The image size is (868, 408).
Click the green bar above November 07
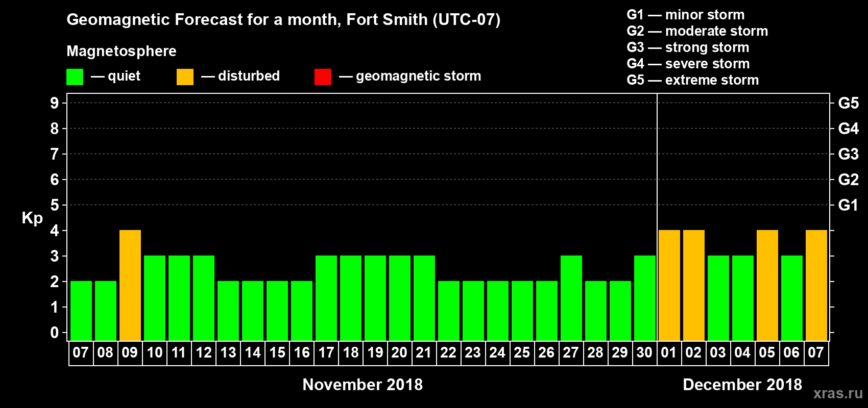81,311
